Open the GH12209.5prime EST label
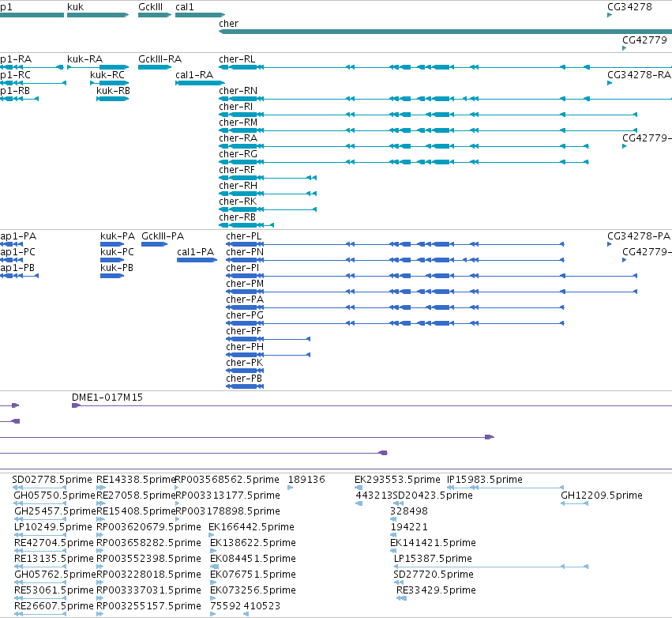The image size is (672, 618). coord(602,496)
